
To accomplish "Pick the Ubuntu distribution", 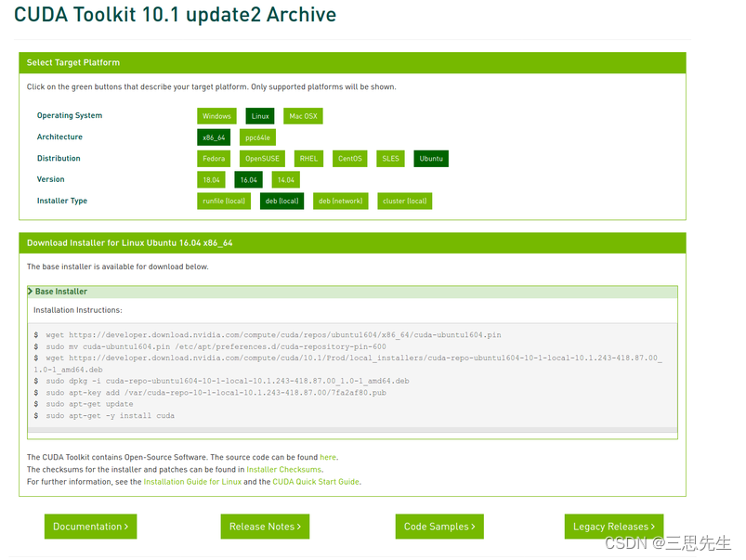I will coord(431,159).
